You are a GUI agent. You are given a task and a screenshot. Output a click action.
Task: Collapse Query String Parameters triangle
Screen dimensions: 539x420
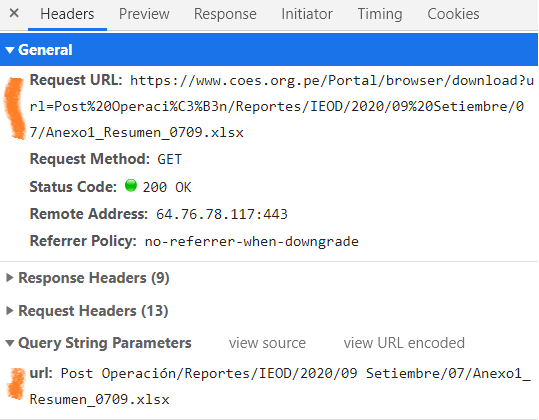(x=10, y=343)
